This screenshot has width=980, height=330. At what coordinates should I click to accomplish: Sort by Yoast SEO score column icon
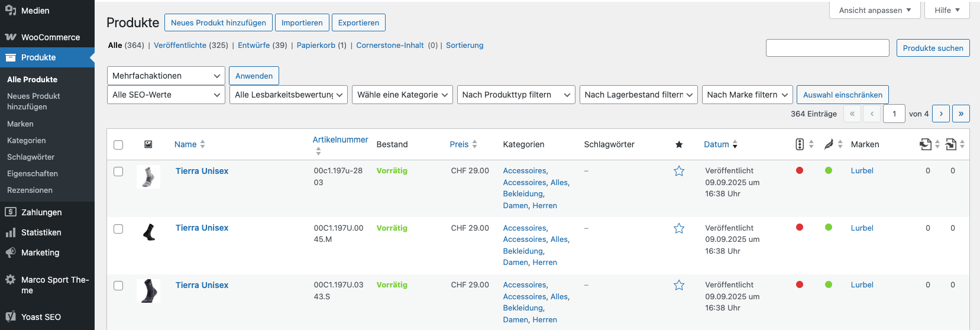[x=800, y=144]
